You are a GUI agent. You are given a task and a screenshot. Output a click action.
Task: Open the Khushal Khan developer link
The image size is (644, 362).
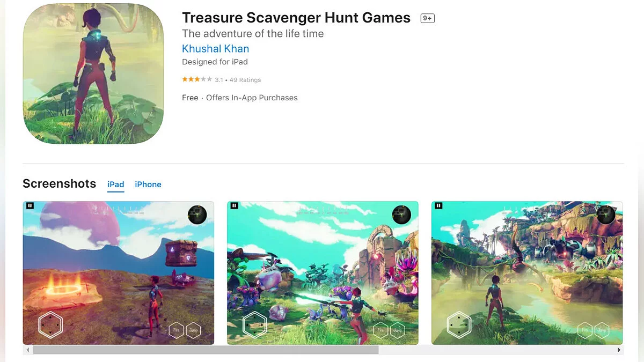215,48
